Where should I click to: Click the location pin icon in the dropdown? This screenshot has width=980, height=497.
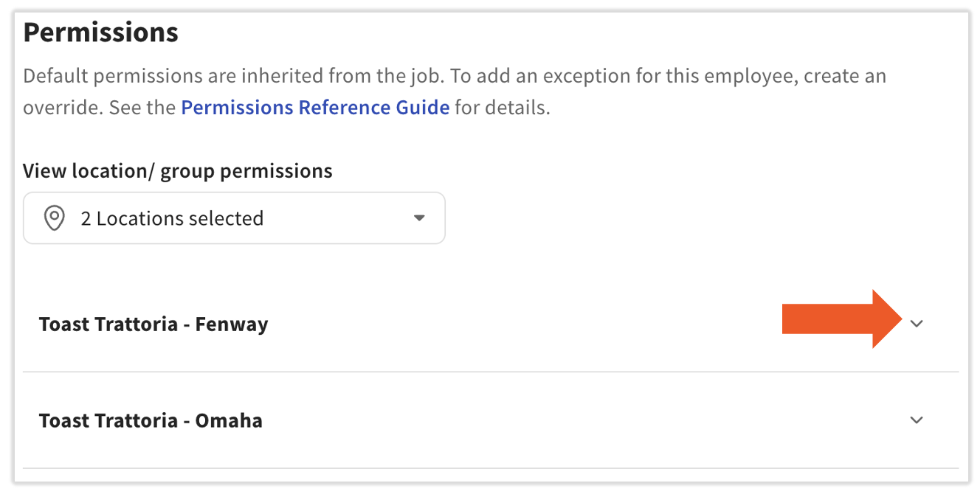tap(54, 218)
